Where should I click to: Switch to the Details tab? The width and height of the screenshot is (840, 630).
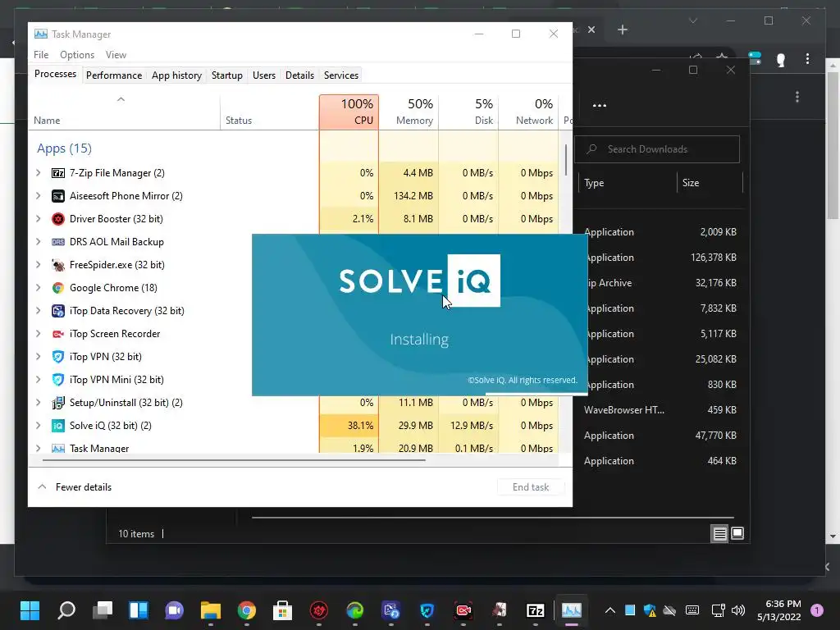pos(299,75)
